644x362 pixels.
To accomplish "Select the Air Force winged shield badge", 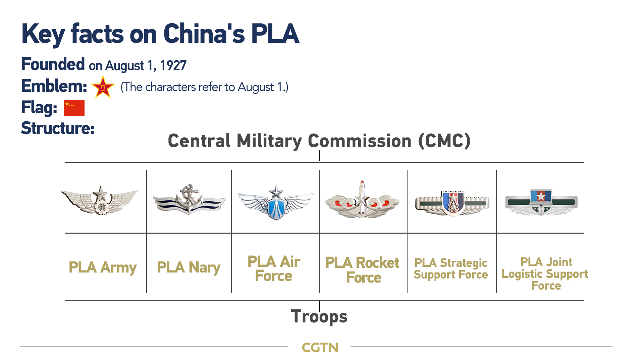I will pyautogui.click(x=276, y=203).
